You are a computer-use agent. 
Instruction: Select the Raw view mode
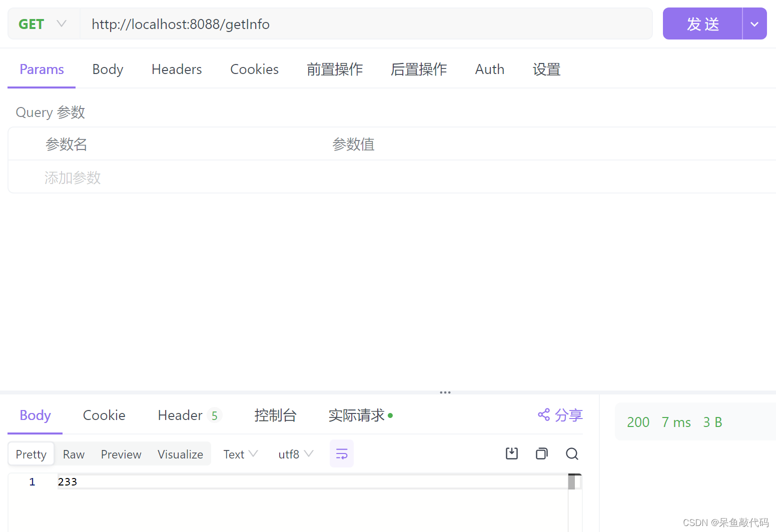click(x=74, y=454)
